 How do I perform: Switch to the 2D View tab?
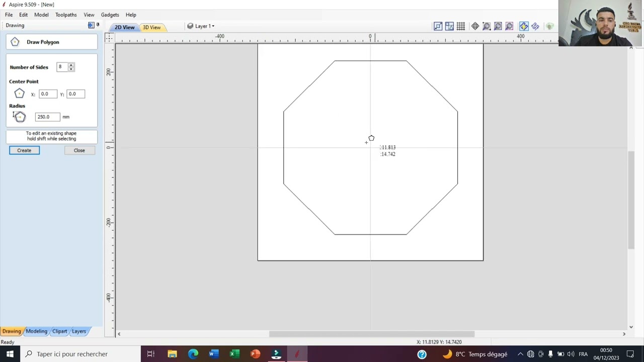pos(124,27)
